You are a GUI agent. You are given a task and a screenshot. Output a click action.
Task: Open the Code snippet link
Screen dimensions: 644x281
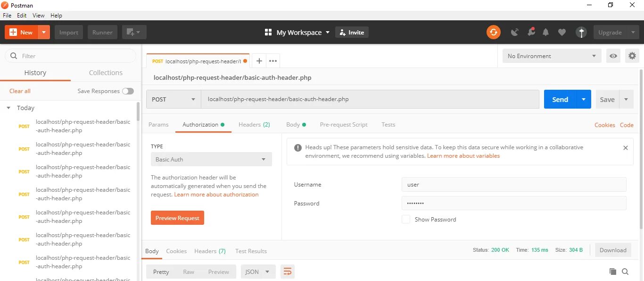point(627,125)
